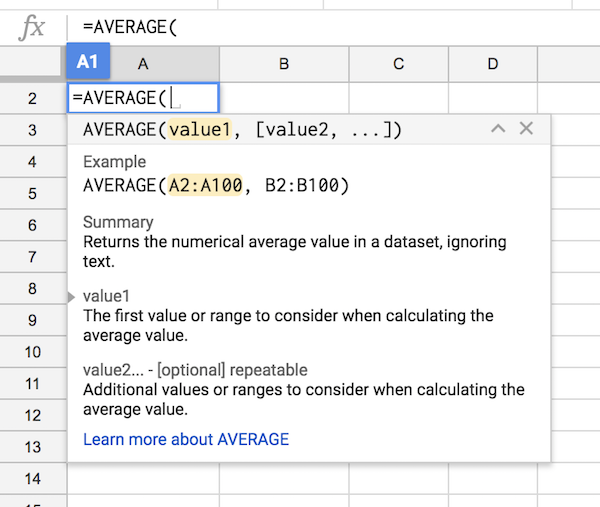Select column A header
This screenshot has width=600, height=507.
(143, 64)
